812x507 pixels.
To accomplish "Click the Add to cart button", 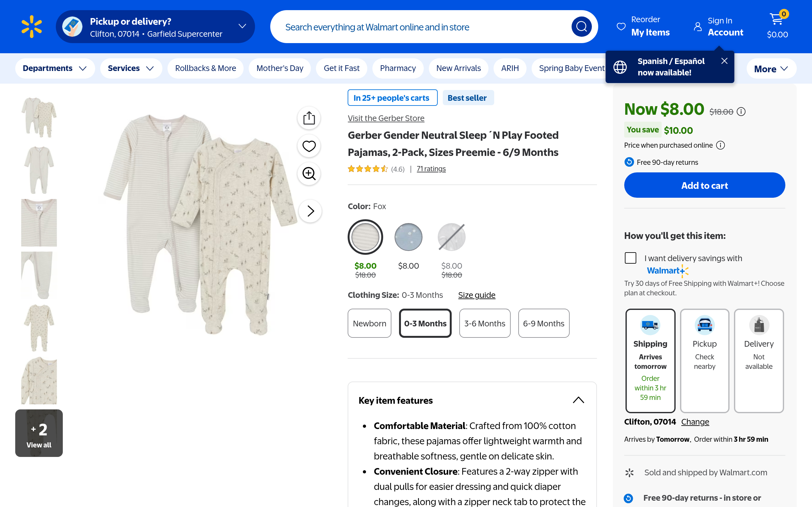I will (704, 185).
